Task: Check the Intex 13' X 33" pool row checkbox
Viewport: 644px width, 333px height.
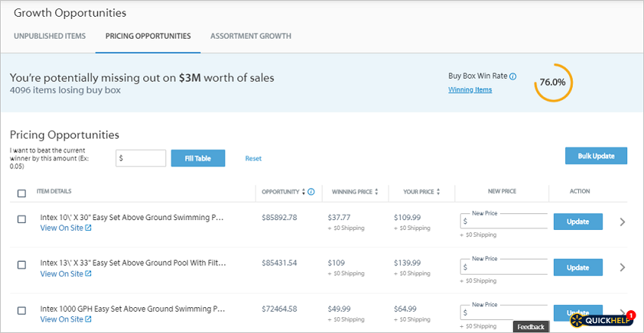Action: point(22,265)
